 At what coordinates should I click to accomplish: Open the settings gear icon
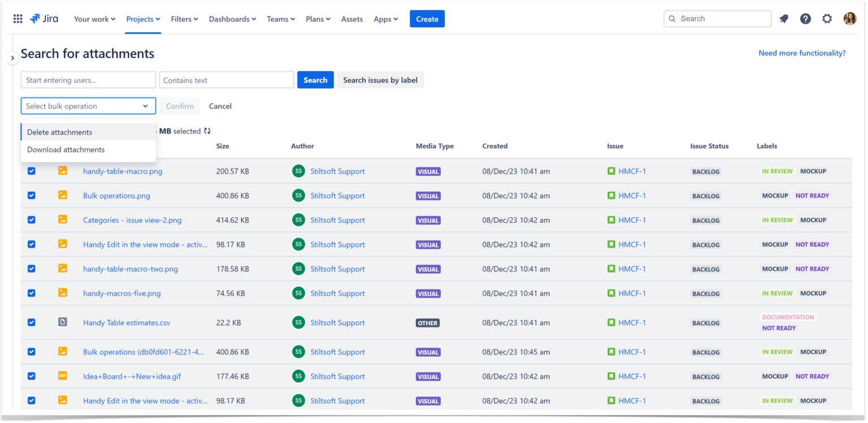tap(827, 18)
